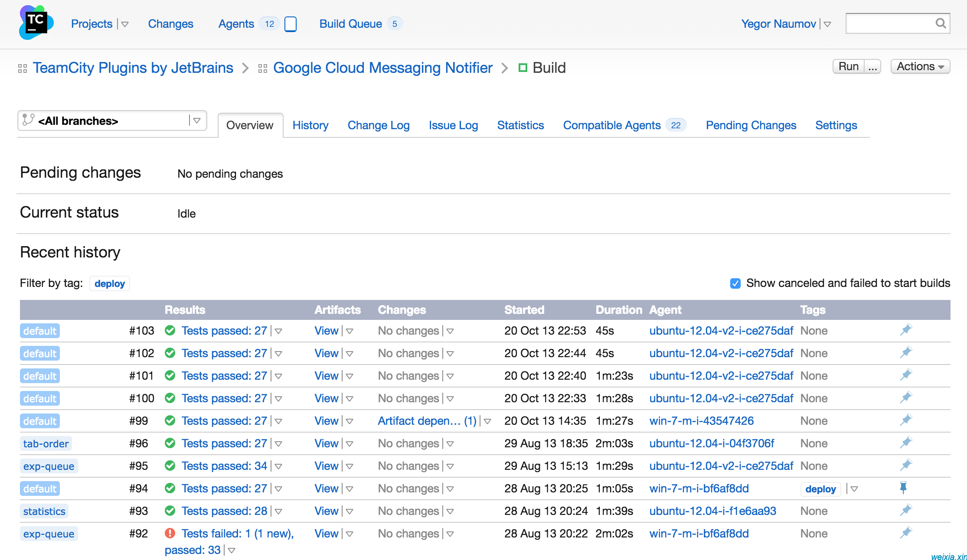
Task: Click the tab-order branch label of #96
Action: pyautogui.click(x=46, y=443)
